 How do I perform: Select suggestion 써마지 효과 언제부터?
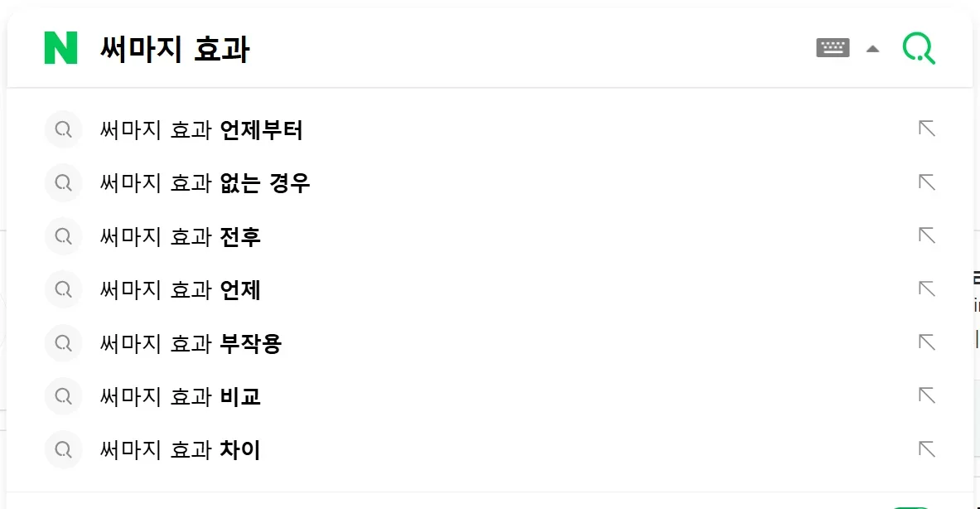(201, 130)
